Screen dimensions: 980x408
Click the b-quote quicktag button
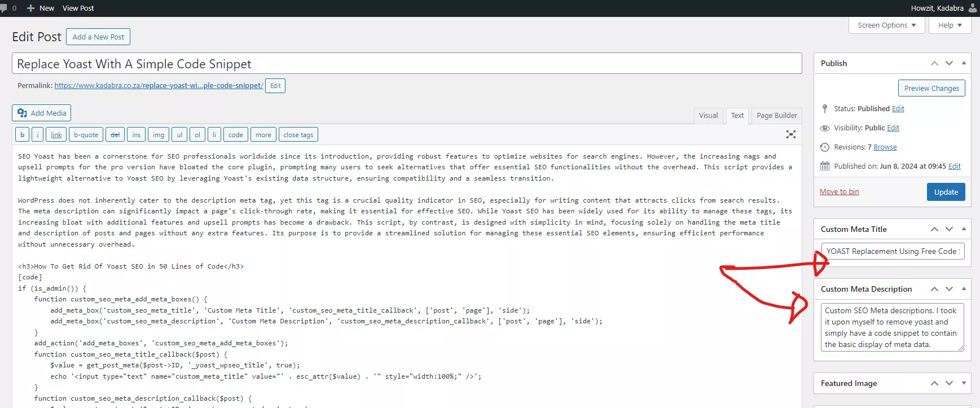86,135
